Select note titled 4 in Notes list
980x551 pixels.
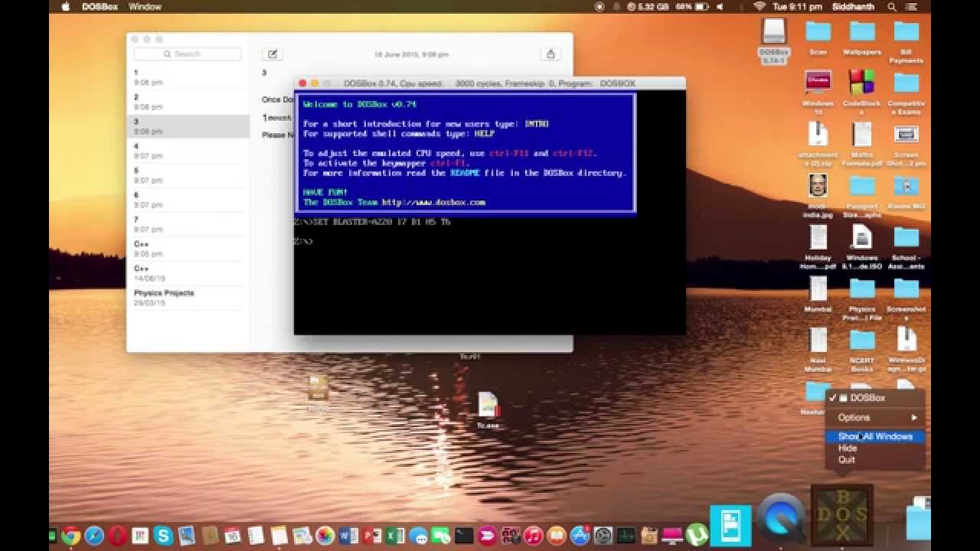[x=188, y=151]
